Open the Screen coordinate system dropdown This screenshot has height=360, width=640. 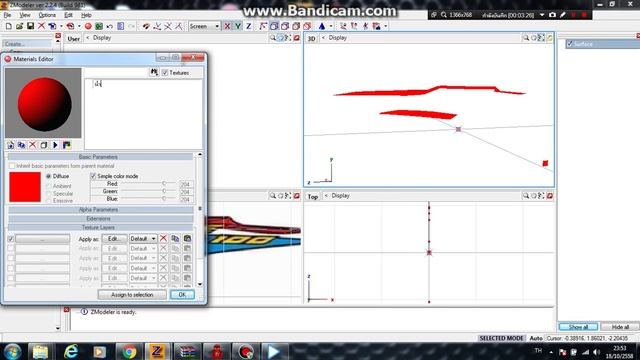204,26
